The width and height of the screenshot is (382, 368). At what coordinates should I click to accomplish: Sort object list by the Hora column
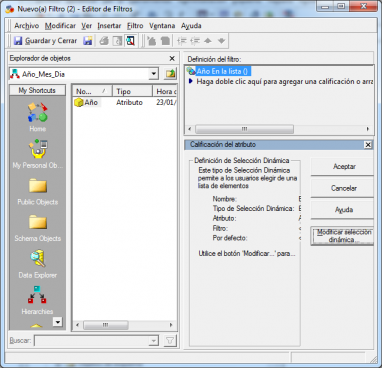click(165, 91)
